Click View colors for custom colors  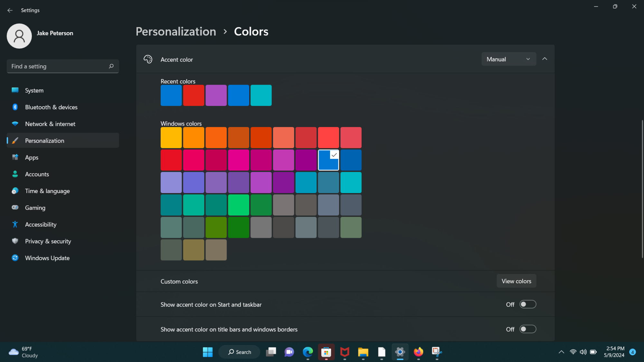(x=516, y=281)
